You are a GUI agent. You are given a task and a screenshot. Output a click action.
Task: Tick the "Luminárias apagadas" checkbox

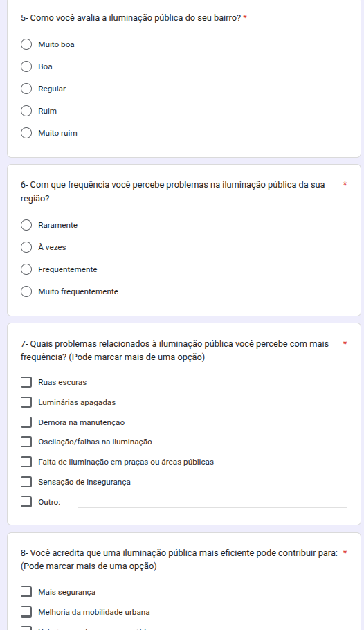tap(26, 402)
